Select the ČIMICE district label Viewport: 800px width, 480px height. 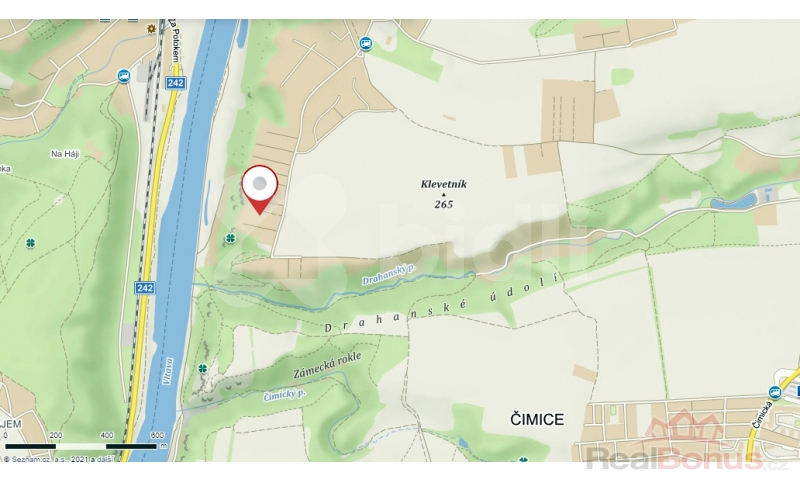(x=537, y=419)
